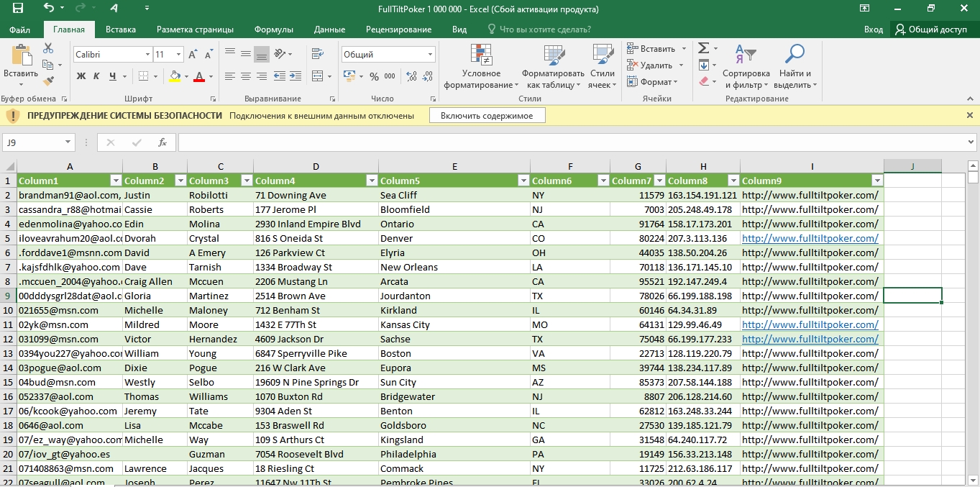Screen dimensions: 980x487
Task: Open the fulltiltpoker link in row 5
Action: (810, 238)
